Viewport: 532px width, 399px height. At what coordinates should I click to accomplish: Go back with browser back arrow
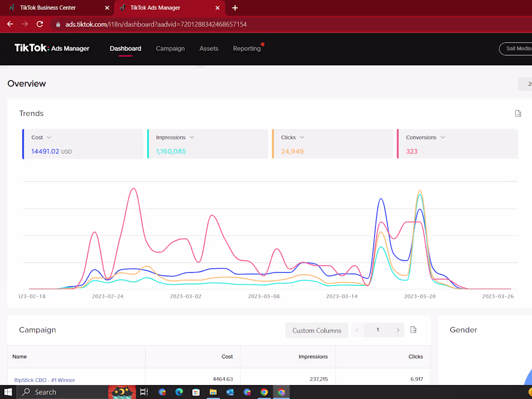(x=10, y=24)
